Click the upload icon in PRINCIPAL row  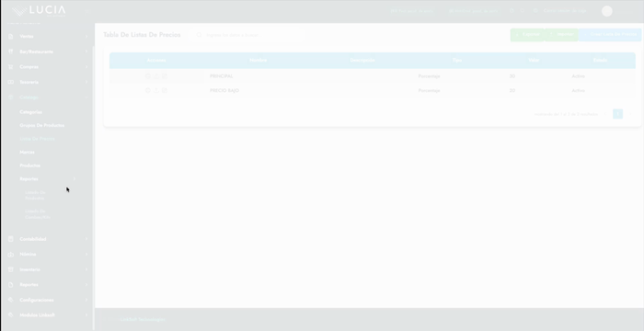(x=156, y=76)
